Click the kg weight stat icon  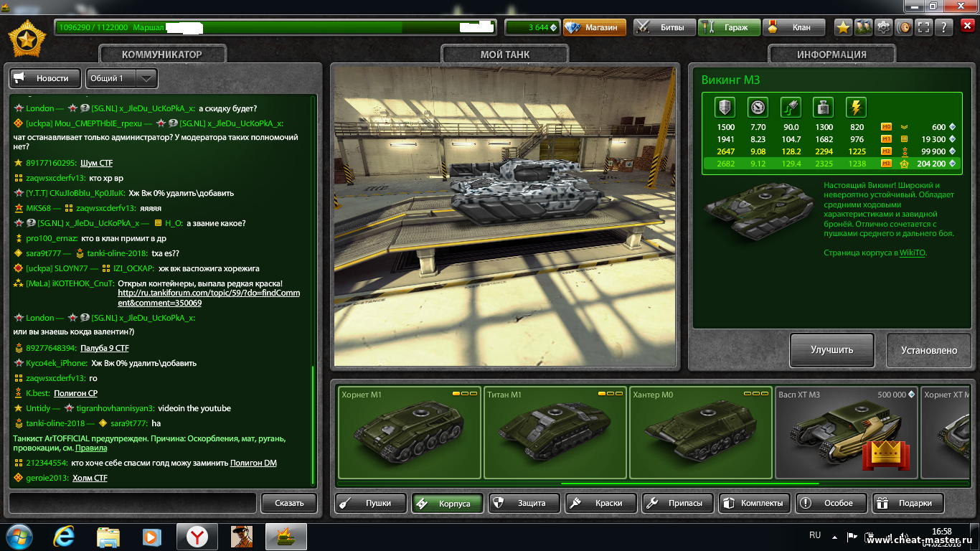click(823, 108)
